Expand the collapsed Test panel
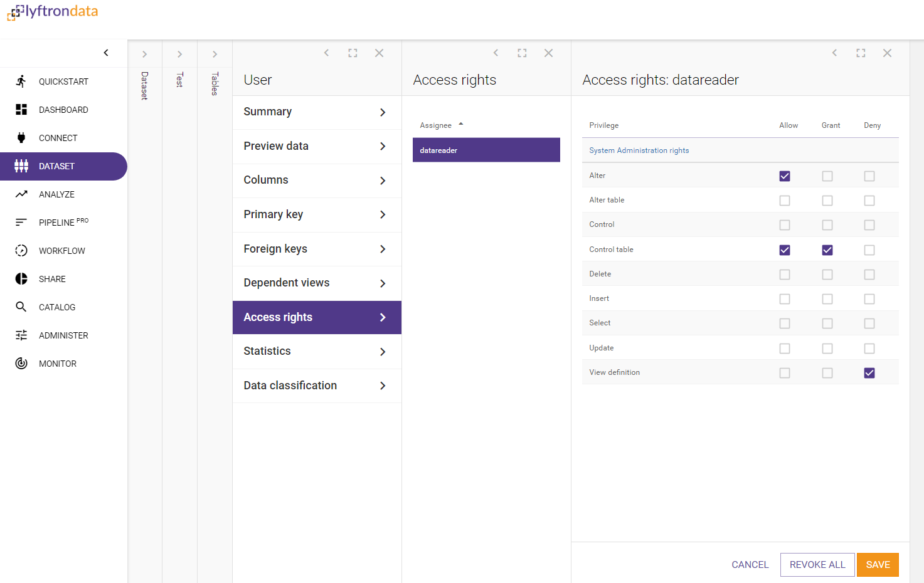 click(x=179, y=55)
